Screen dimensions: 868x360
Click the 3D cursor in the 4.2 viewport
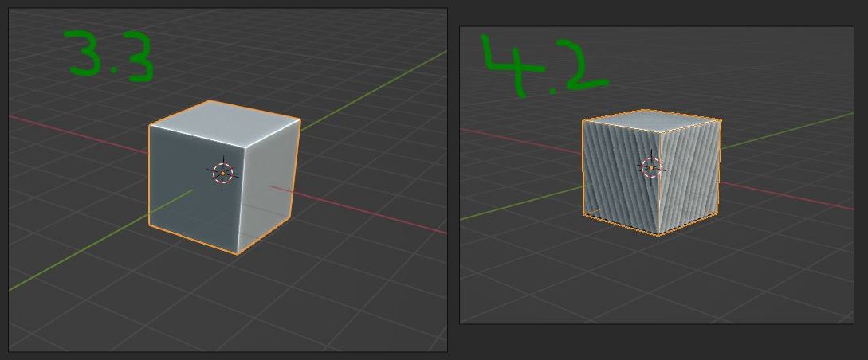(x=651, y=167)
